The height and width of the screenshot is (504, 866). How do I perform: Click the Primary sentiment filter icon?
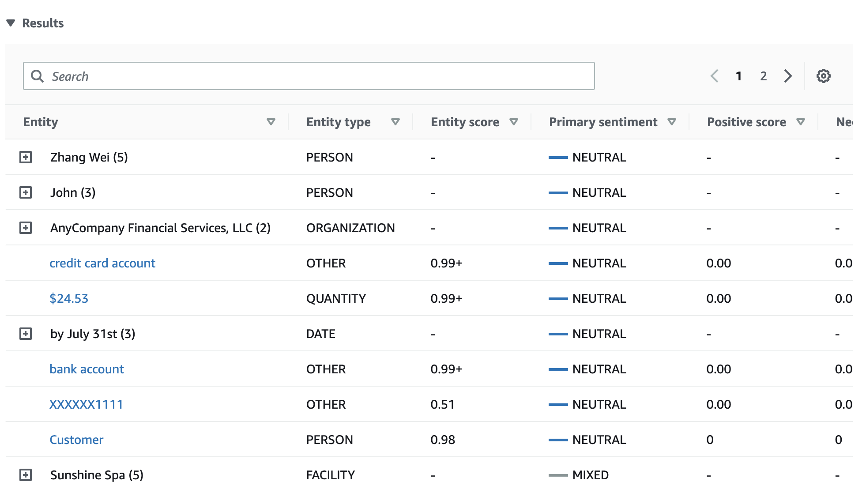click(x=672, y=122)
